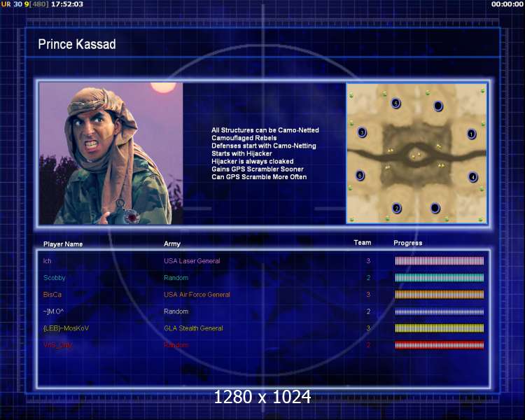Select player name {LEB}~MosKoV
The image size is (525, 420).
click(x=66, y=328)
